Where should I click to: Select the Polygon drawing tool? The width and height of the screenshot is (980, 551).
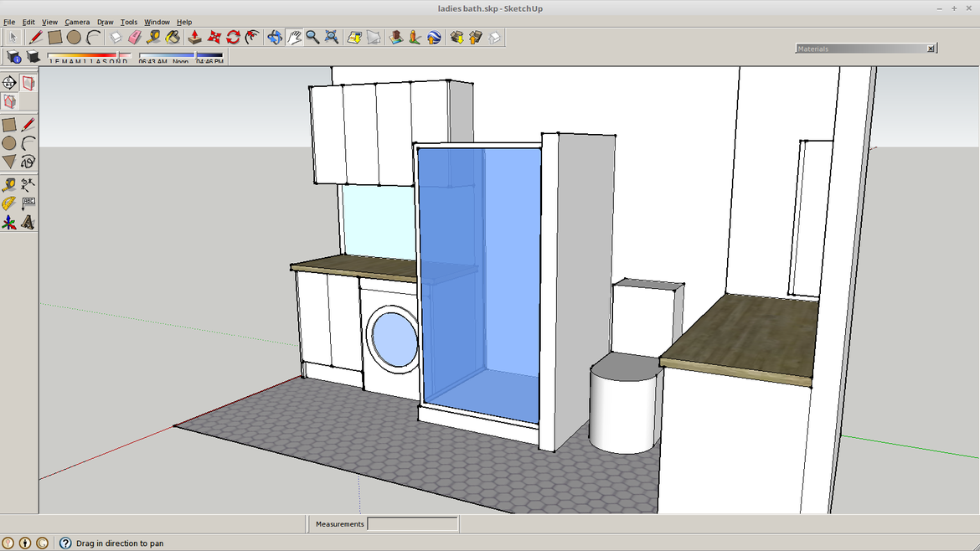(9, 162)
